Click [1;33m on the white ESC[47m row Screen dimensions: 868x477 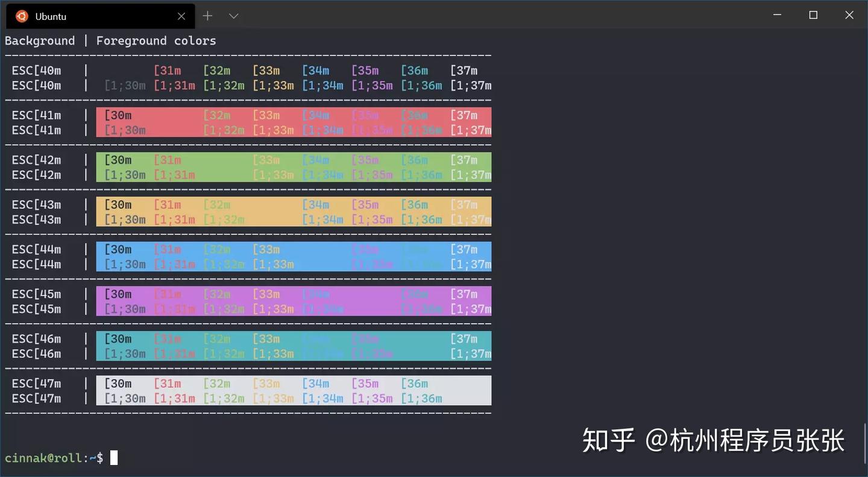tap(273, 398)
